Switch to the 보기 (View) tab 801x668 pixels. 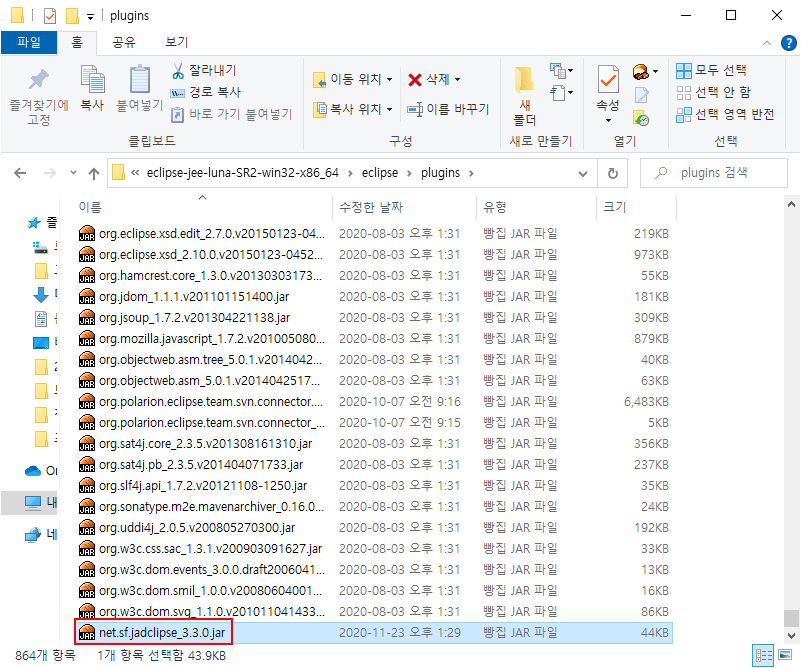point(177,42)
